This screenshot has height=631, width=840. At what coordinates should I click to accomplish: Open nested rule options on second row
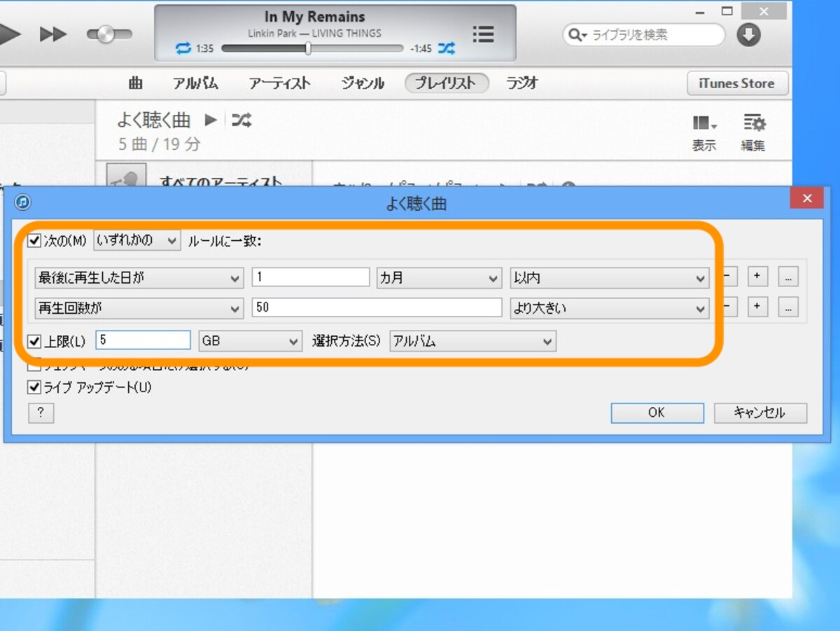787,307
